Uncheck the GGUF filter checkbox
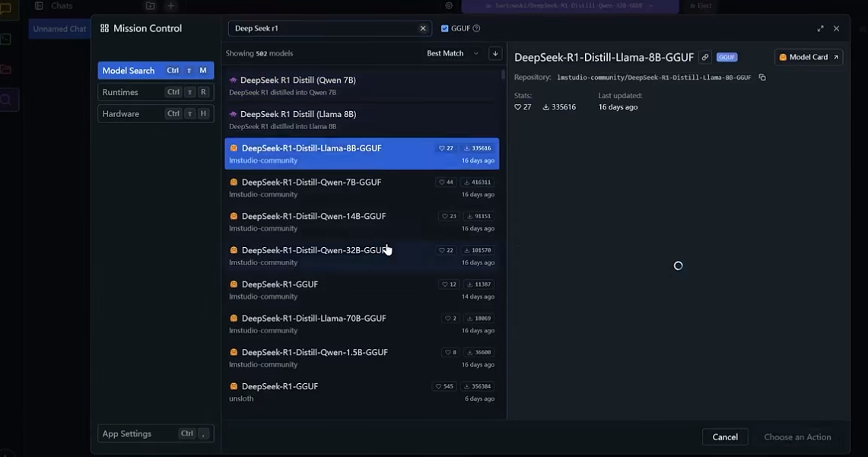This screenshot has height=457, width=868. coord(445,28)
